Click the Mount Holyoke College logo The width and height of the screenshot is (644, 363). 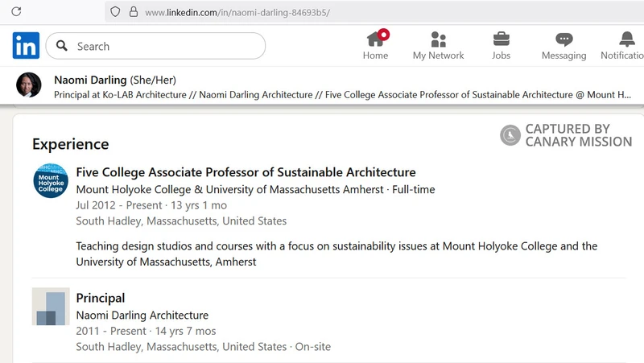coord(50,180)
